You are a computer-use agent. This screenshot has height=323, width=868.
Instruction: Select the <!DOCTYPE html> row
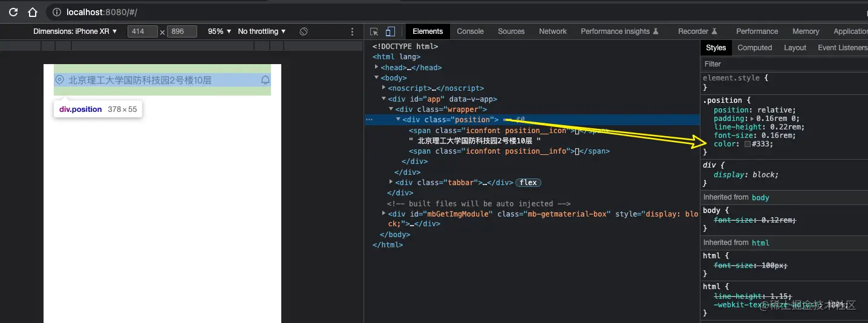tap(405, 46)
